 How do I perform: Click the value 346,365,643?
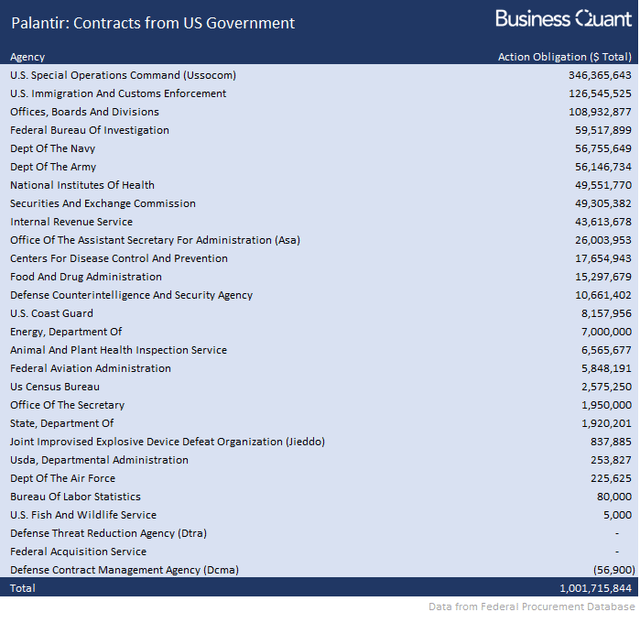pyautogui.click(x=600, y=76)
